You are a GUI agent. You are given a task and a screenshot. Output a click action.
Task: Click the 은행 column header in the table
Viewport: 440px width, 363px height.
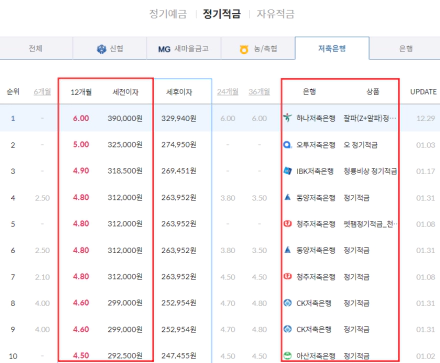(x=309, y=91)
